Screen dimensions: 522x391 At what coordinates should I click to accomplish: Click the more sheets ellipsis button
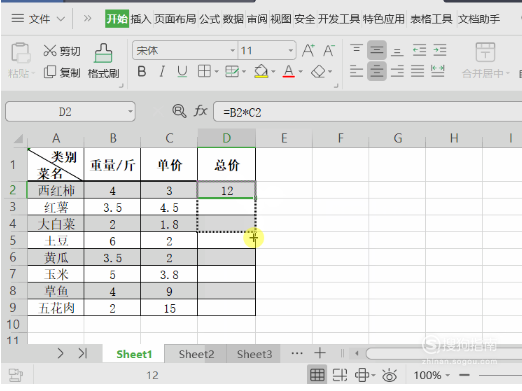coord(297,353)
